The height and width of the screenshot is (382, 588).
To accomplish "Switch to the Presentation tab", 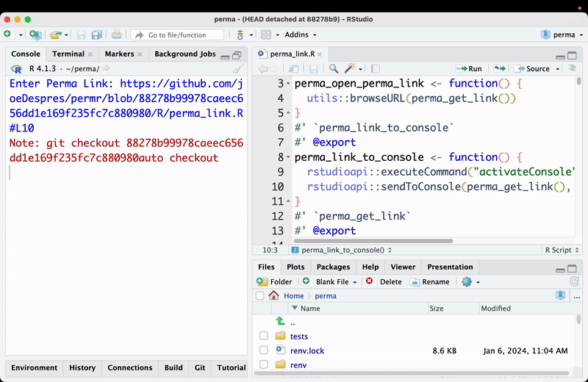I will pos(450,267).
